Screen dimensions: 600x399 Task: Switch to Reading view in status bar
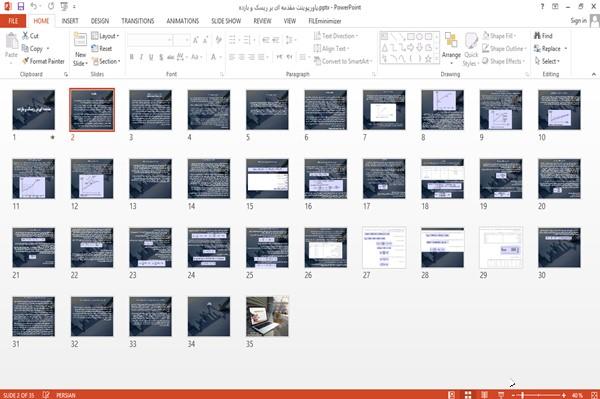pyautogui.click(x=484, y=395)
